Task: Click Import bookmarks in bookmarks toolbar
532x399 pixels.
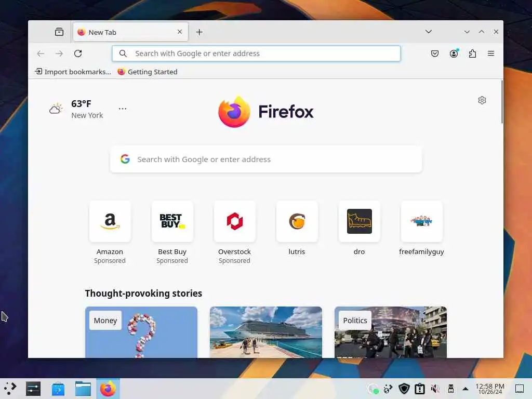Action: tap(73, 72)
